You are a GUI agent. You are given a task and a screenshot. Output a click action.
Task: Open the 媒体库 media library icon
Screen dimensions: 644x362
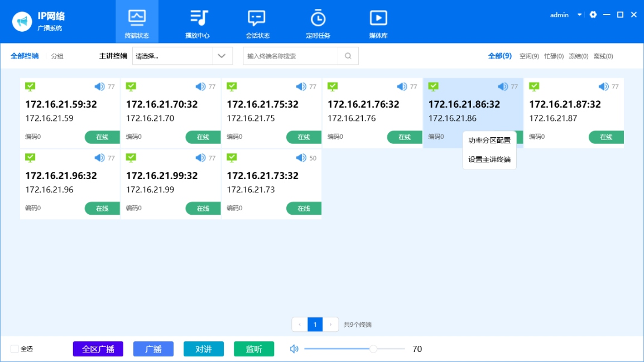point(378,18)
